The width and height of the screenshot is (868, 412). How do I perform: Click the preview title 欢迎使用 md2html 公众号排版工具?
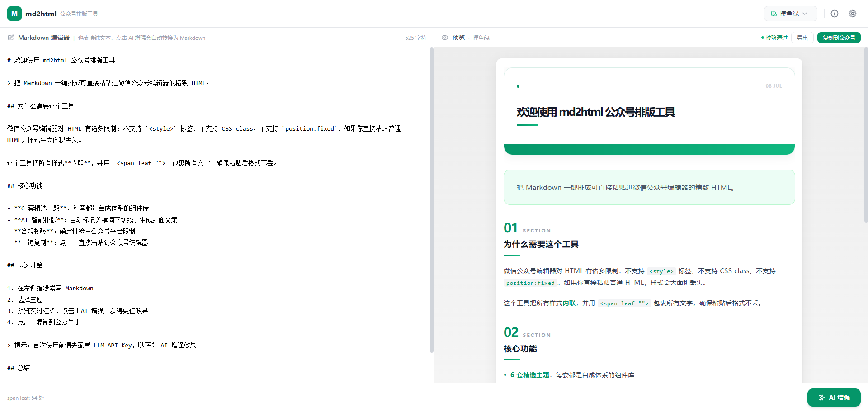click(596, 112)
